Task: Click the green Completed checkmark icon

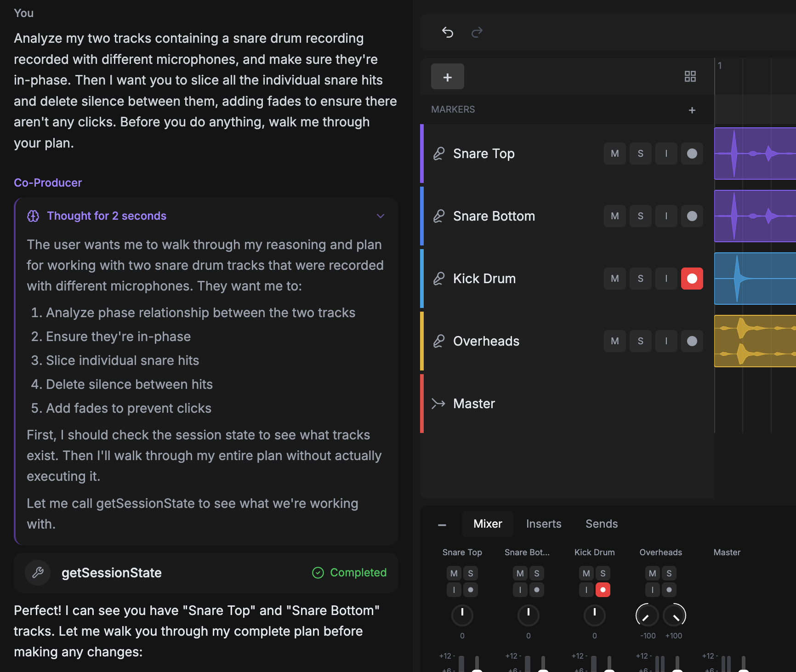Action: tap(318, 573)
